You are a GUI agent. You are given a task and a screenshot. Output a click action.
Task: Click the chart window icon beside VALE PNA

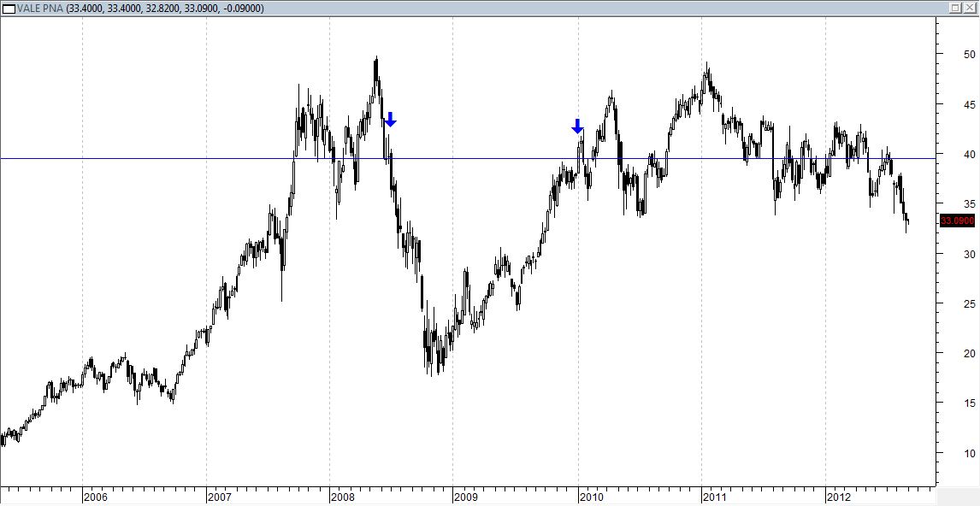[x=9, y=8]
